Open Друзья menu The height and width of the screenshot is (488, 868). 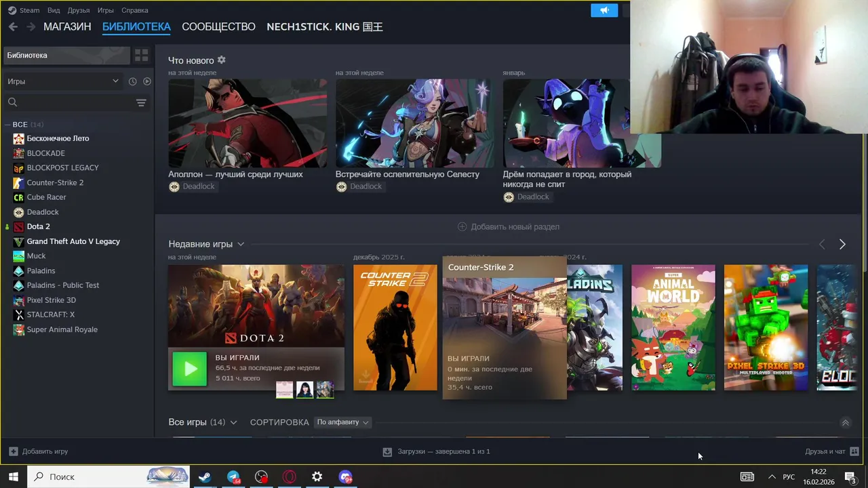(x=79, y=10)
